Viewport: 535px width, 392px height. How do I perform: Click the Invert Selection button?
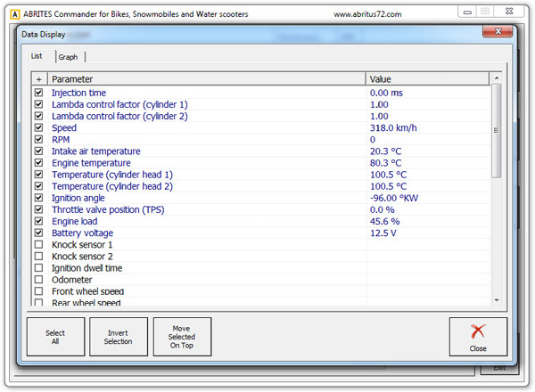[x=119, y=337]
